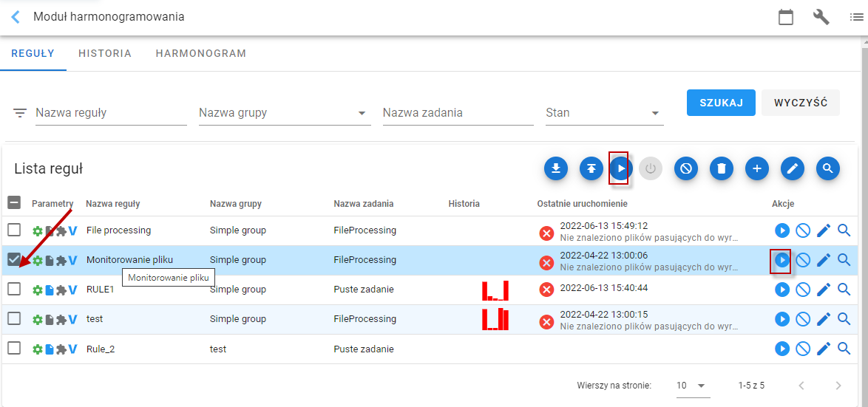Run the File processing rule
The width and height of the screenshot is (868, 407).
coord(781,230)
